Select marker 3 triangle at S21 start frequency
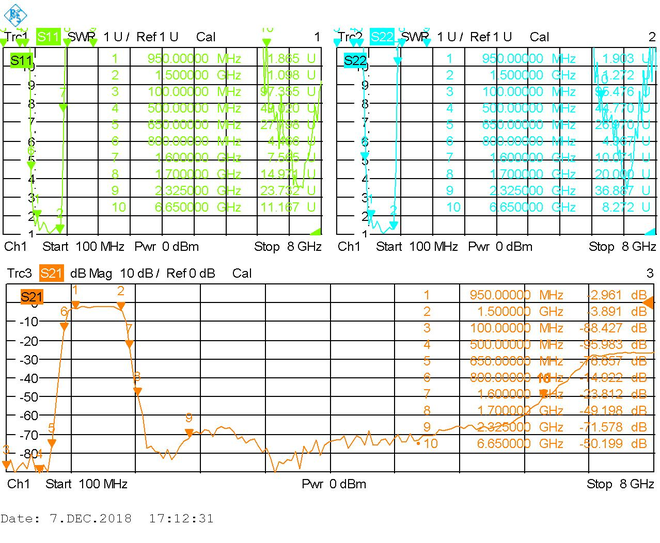660x543 pixels. click(6, 464)
